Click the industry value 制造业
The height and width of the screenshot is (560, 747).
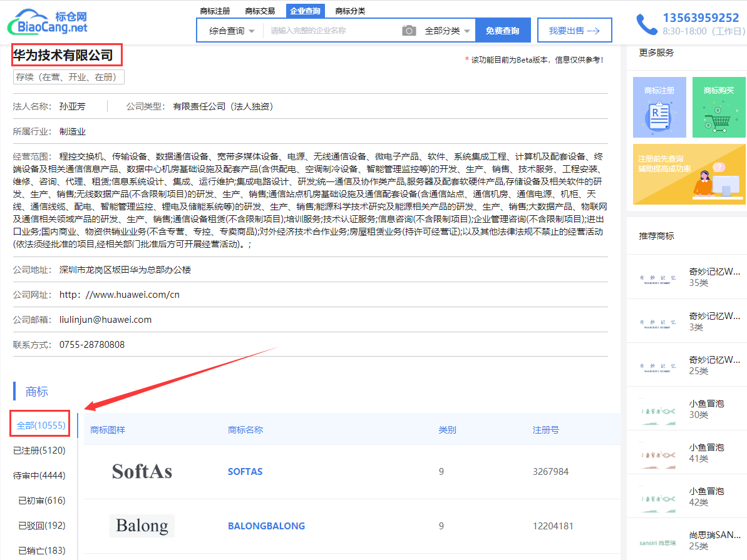pos(73,131)
